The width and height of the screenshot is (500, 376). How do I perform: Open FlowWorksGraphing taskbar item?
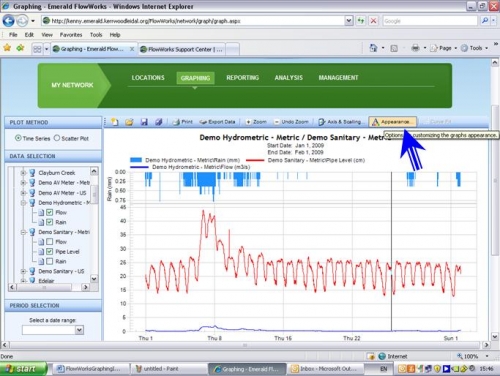pyautogui.click(x=92, y=369)
